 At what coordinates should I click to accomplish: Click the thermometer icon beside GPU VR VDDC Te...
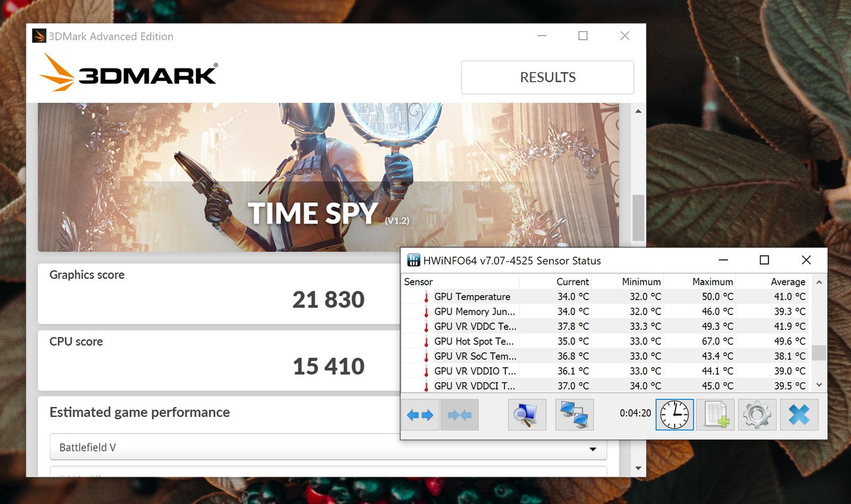pyautogui.click(x=426, y=326)
